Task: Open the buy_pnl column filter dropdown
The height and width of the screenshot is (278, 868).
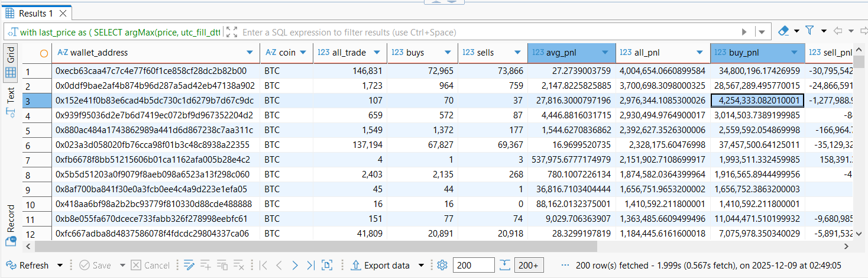Action: click(794, 53)
